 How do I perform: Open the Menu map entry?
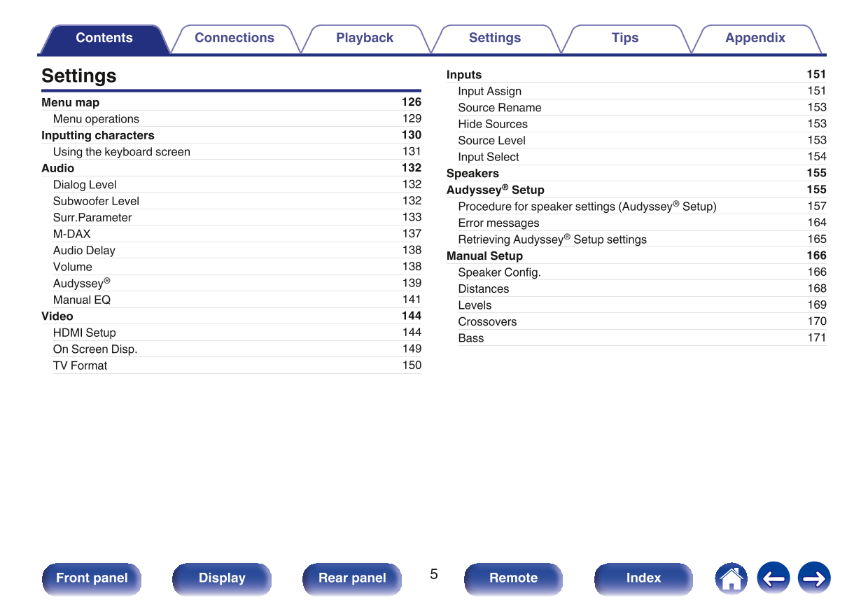click(71, 102)
